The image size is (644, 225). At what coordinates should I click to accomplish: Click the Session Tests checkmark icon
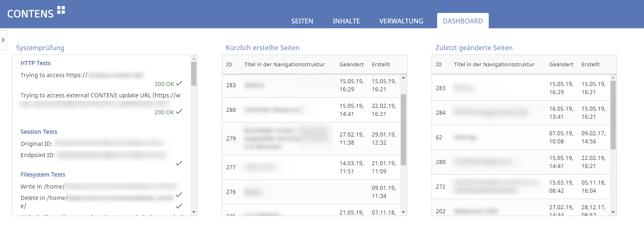[x=179, y=163]
